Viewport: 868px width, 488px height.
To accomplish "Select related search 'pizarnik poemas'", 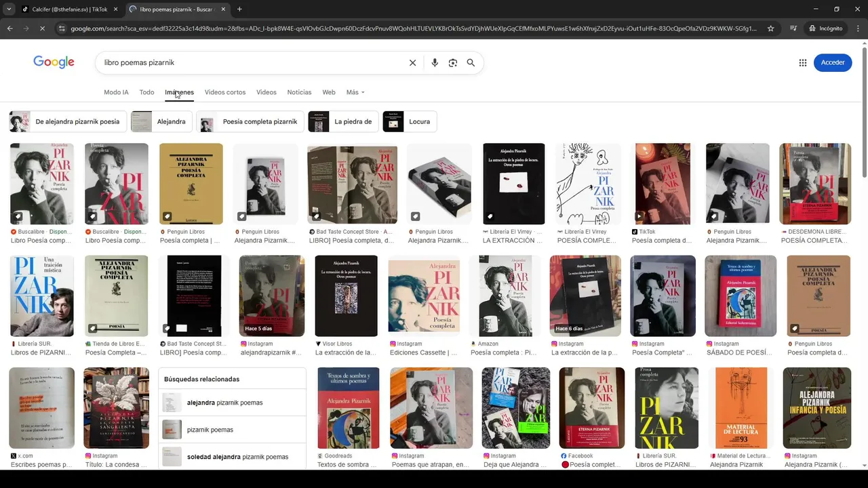I will click(232, 430).
